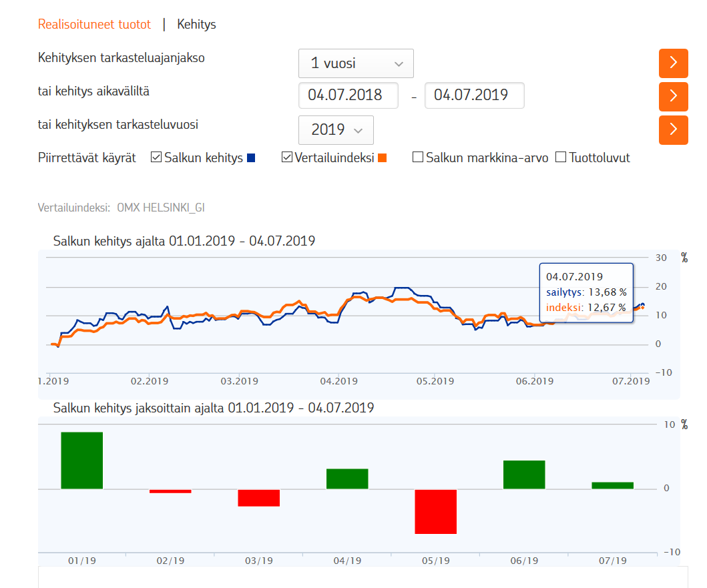Uncheck the Salkun kehitys checkbox

[x=156, y=158]
